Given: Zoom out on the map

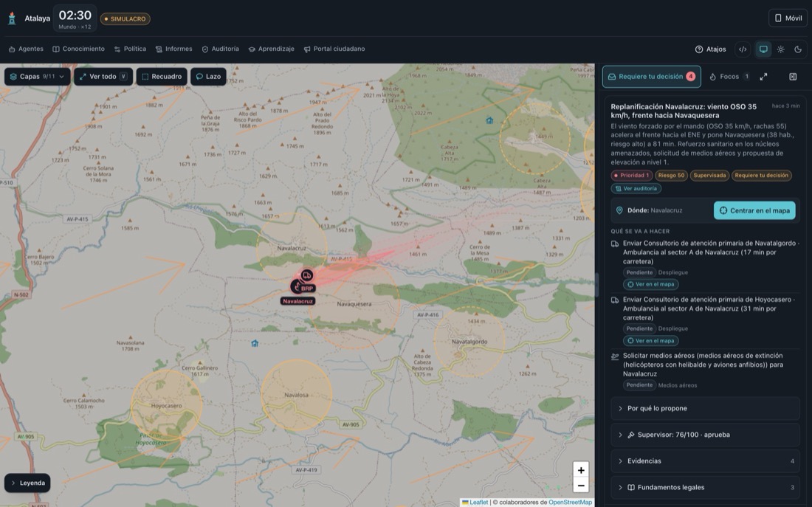Looking at the screenshot, I should pos(581,486).
